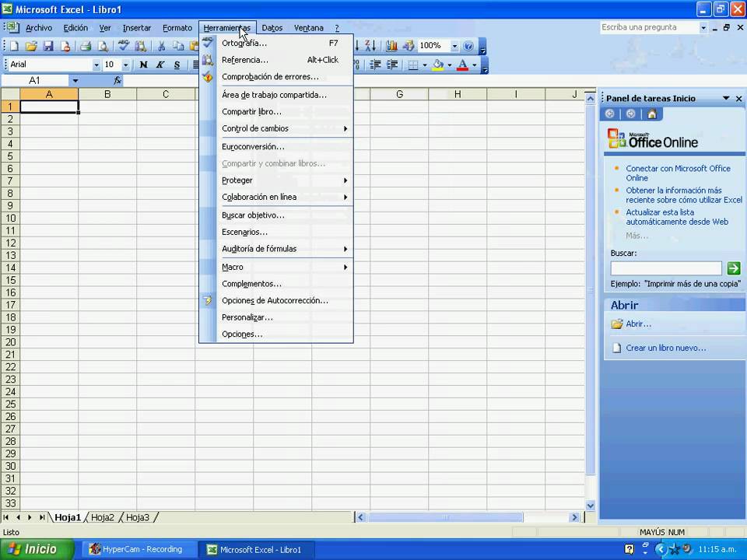
Task: Go to task pane Home icon
Action: 652,114
